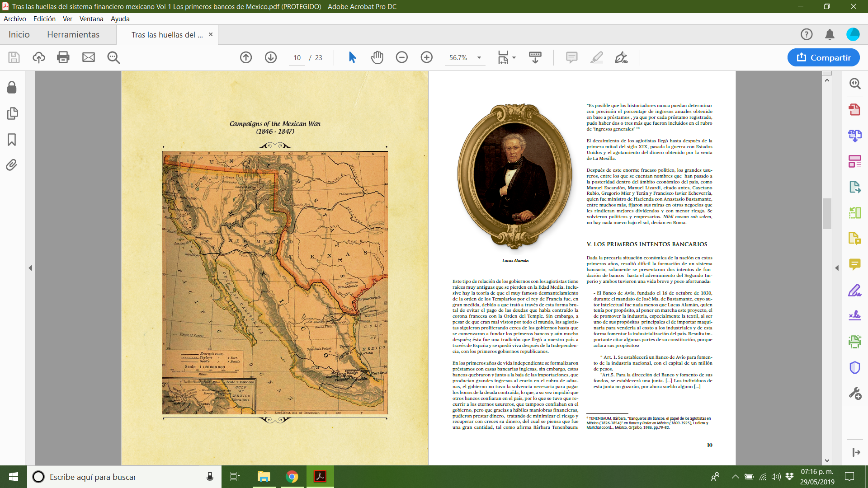The height and width of the screenshot is (488, 868).
Task: Open the Protect shield tool
Action: [x=854, y=367]
